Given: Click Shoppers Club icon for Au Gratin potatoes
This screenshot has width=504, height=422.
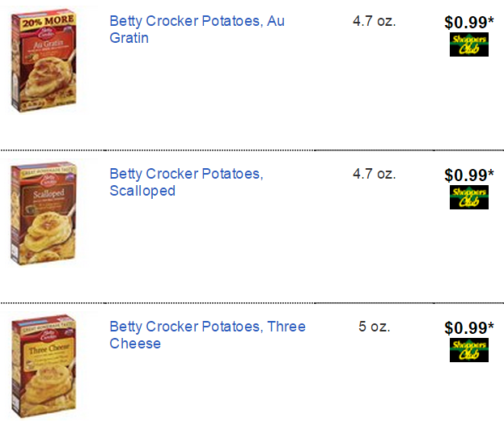Looking at the screenshot, I should 469,44.
